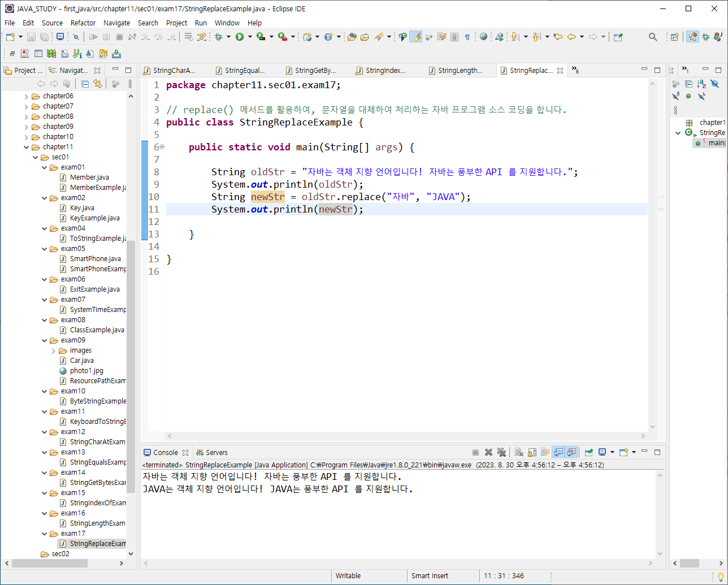Open the Navigate menu
728x585 pixels.
[116, 23]
